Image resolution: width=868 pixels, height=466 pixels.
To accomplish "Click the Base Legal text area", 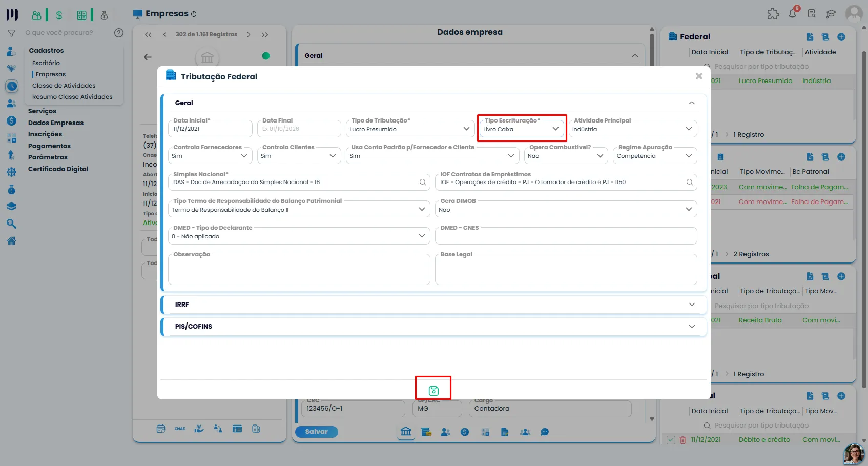I will click(566, 269).
